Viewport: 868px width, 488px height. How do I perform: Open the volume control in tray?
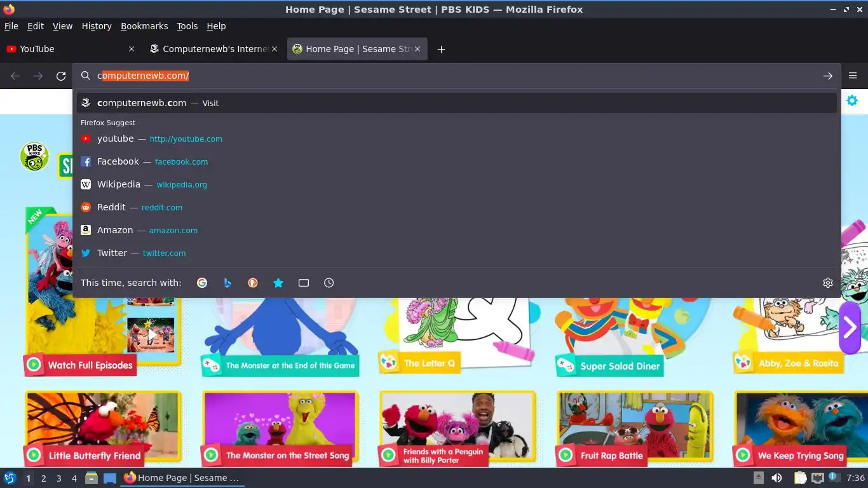[x=776, y=478]
